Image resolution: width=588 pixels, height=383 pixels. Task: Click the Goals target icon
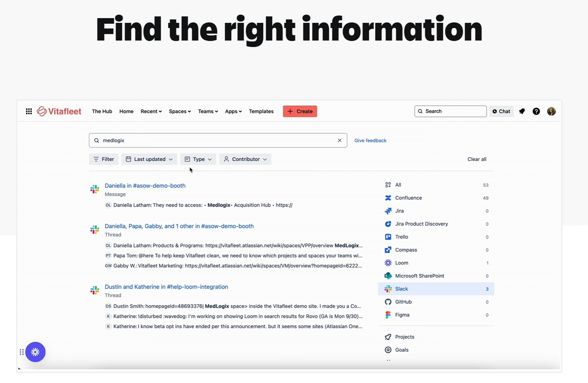388,350
